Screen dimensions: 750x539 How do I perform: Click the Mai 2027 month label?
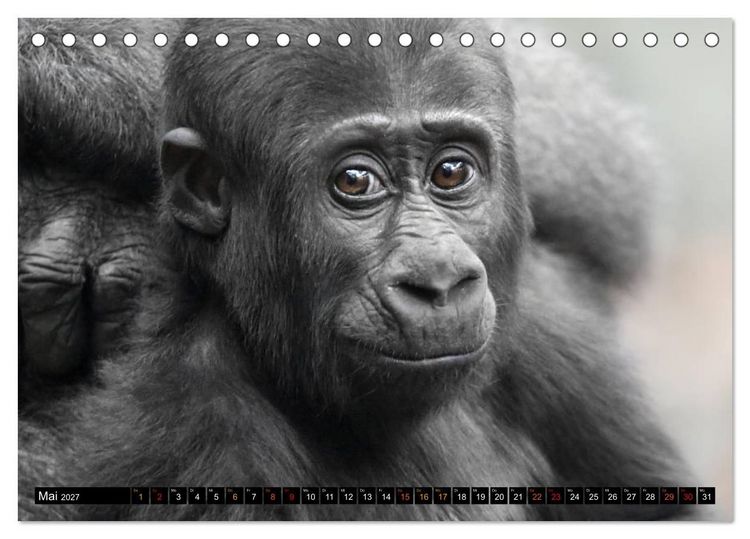tap(59, 496)
